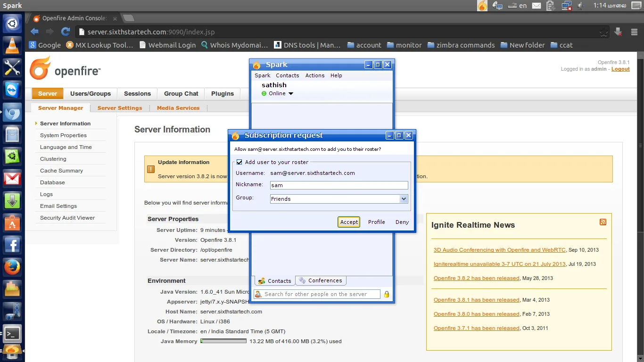
Task: Launch Firefox from the dock
Action: point(12,268)
